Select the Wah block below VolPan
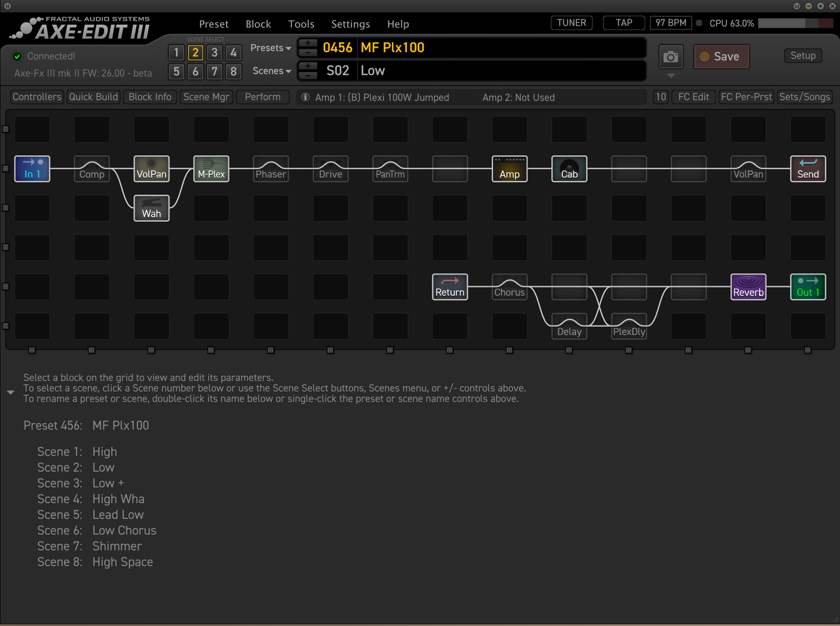Image resolution: width=840 pixels, height=626 pixels. click(151, 208)
